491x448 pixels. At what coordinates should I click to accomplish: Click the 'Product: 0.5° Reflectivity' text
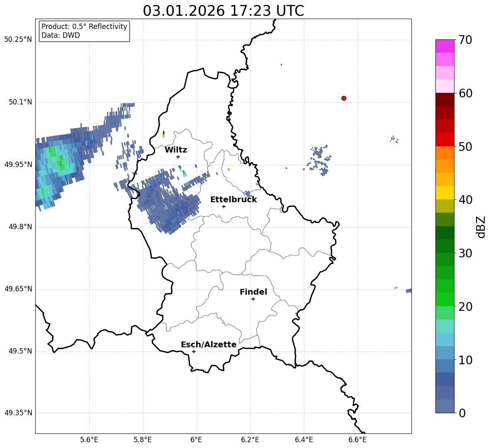coord(84,27)
